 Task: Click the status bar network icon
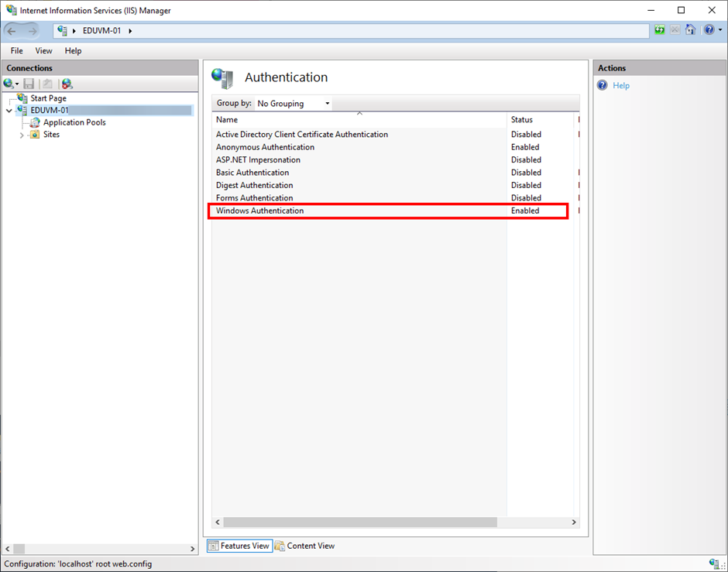715,563
